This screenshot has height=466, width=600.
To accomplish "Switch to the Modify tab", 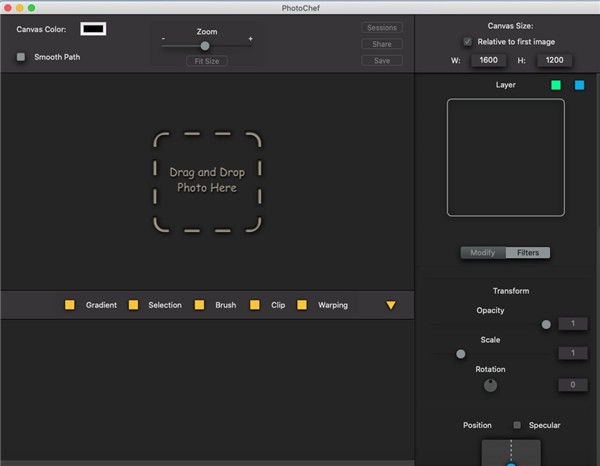I will pos(483,253).
